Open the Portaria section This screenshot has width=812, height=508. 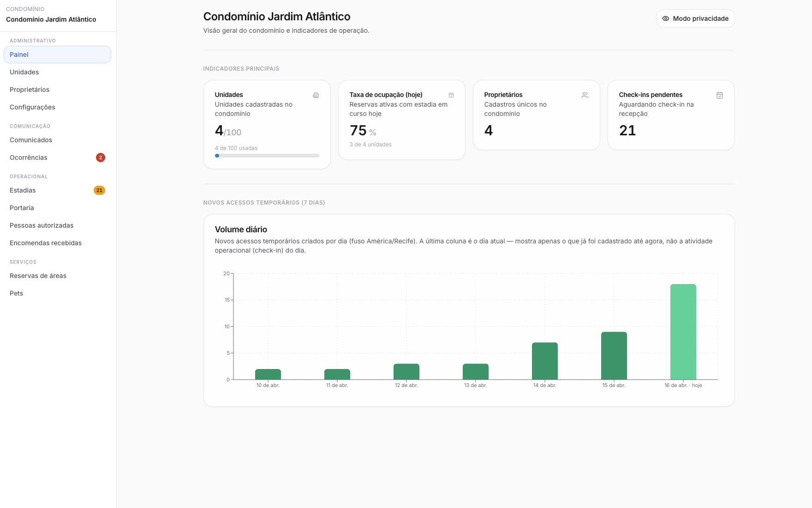pos(22,208)
